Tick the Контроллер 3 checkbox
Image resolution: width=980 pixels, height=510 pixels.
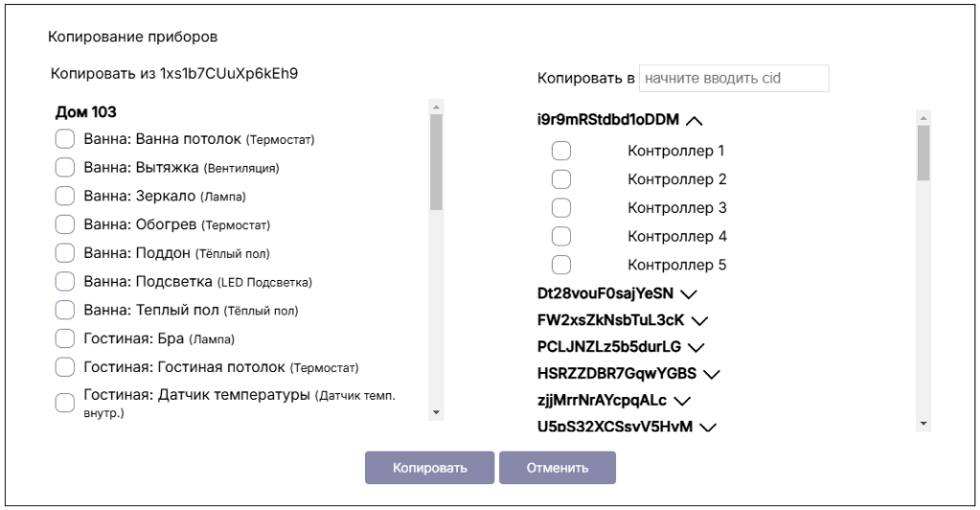[x=561, y=208]
